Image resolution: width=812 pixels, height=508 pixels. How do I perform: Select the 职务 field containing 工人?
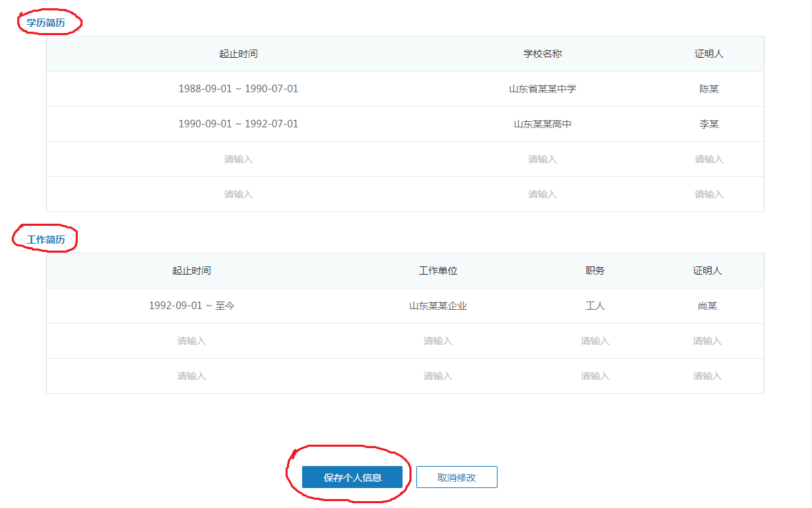(595, 306)
